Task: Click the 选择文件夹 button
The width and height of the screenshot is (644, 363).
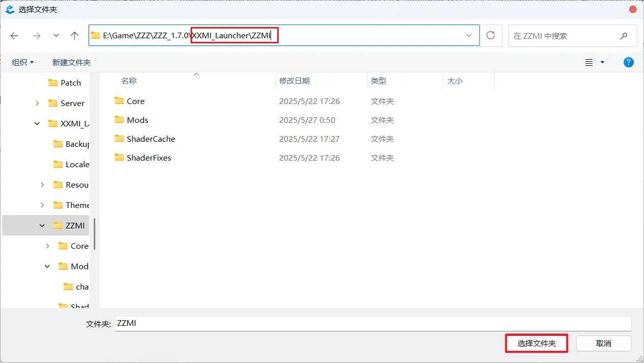Action: tap(536, 343)
